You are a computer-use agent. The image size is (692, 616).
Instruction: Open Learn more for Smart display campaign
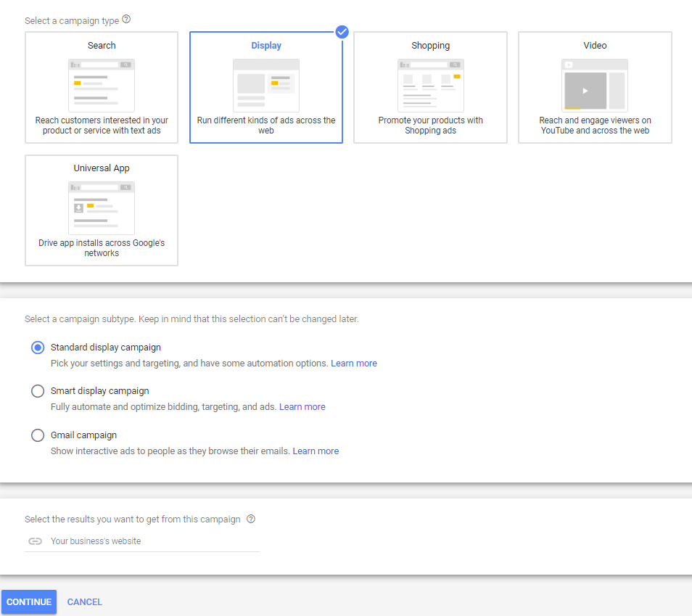click(x=302, y=406)
